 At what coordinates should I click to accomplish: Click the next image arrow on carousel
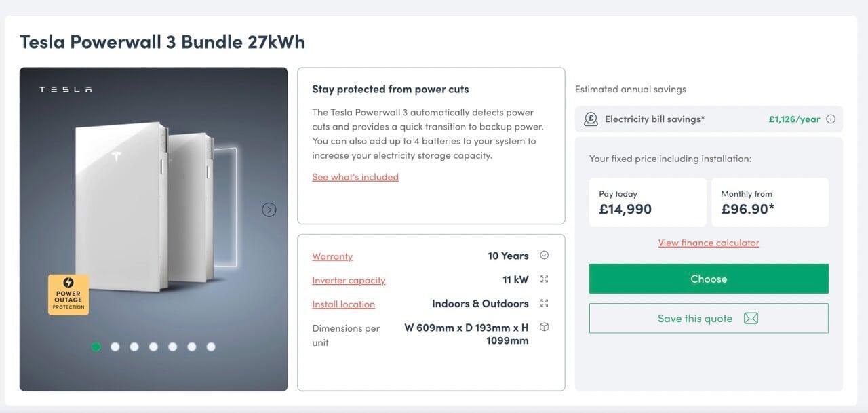[269, 210]
